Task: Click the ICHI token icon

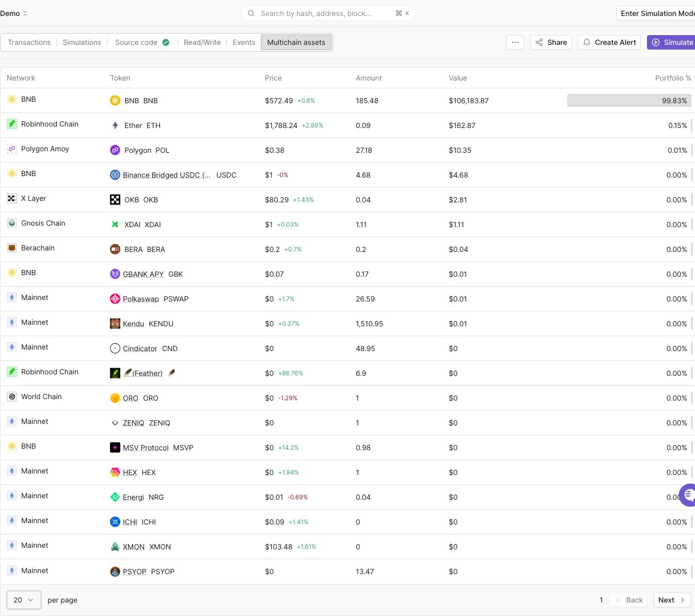Action: (x=115, y=522)
